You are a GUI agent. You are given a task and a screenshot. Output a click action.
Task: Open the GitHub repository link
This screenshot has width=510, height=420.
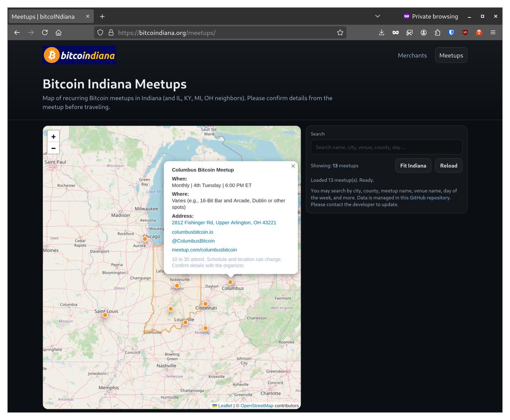(x=430, y=197)
